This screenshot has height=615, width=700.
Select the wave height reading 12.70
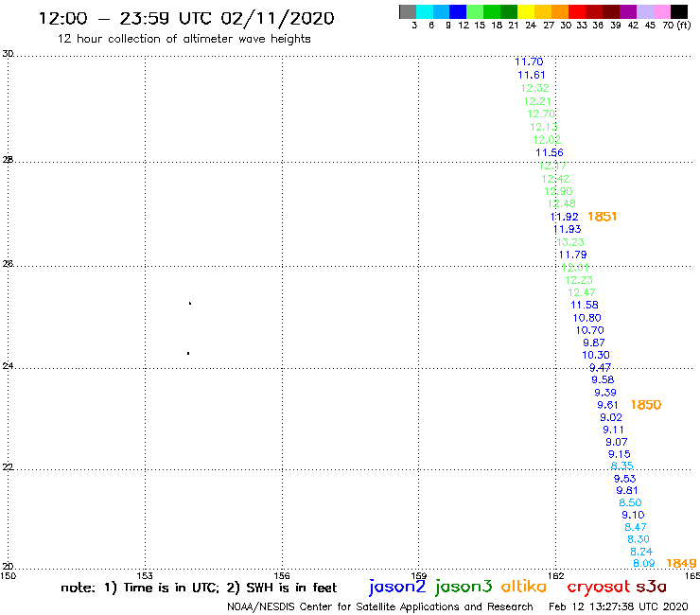coord(541,114)
